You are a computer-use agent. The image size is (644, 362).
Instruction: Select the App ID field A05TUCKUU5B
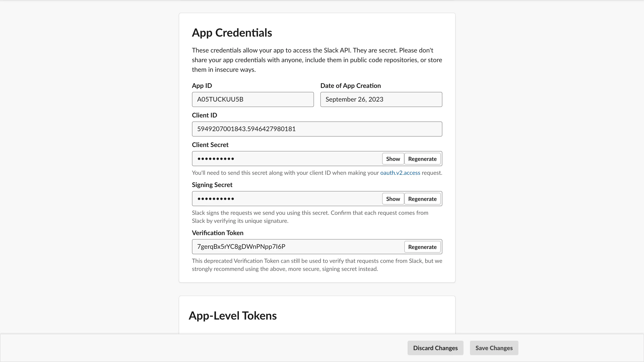tap(253, 99)
